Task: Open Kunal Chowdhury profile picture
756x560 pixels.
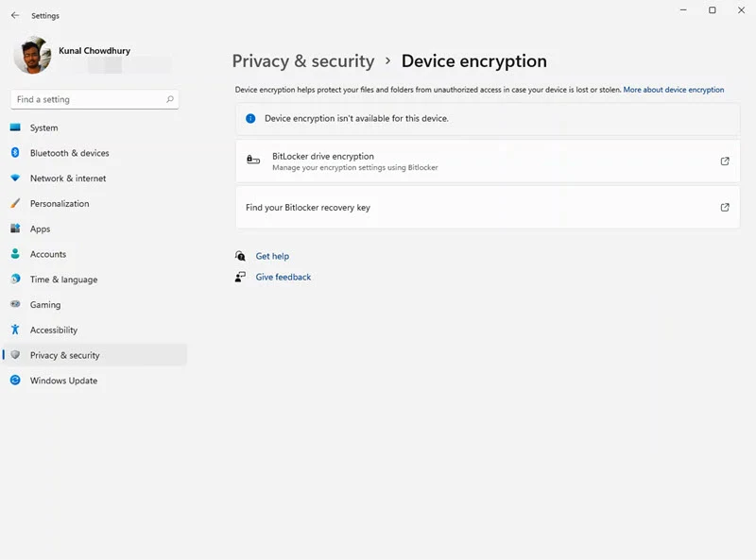Action: pos(32,55)
